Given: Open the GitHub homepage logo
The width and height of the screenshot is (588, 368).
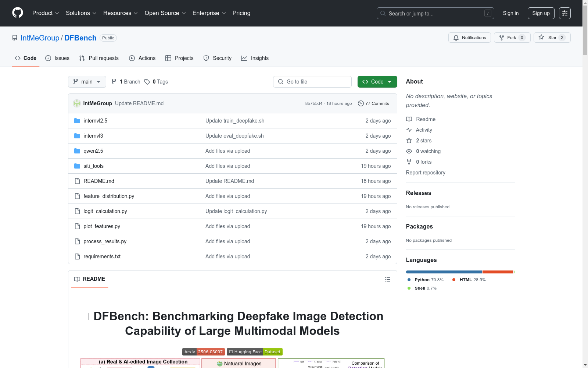Looking at the screenshot, I should (18, 13).
